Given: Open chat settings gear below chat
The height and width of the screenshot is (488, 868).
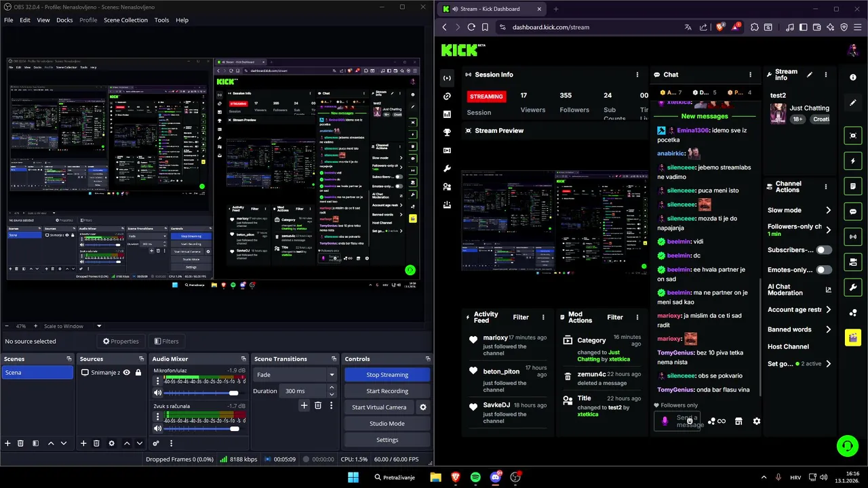Looking at the screenshot, I should (x=757, y=421).
